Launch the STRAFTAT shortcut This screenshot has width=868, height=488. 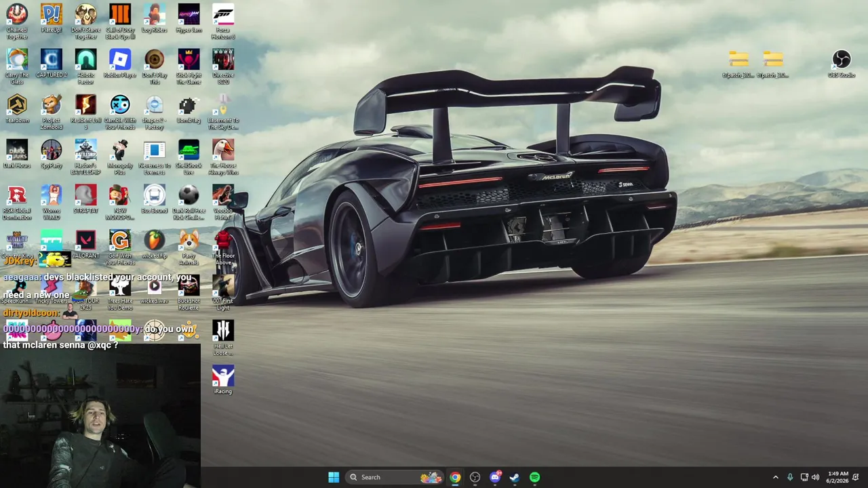pyautogui.click(x=85, y=200)
